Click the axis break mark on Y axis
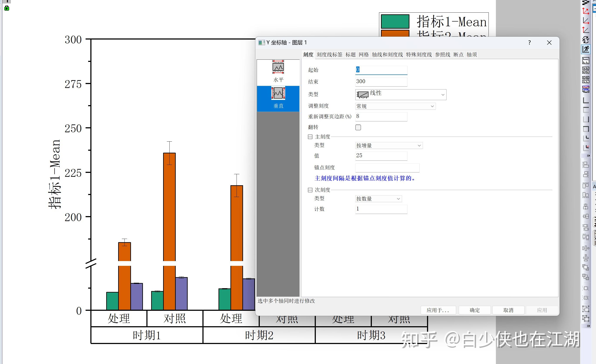 91,263
